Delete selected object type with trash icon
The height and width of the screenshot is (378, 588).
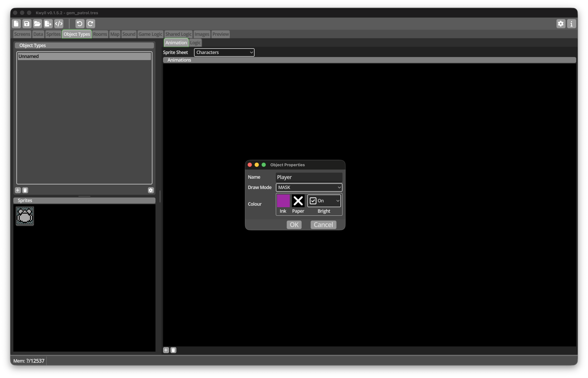click(x=25, y=190)
